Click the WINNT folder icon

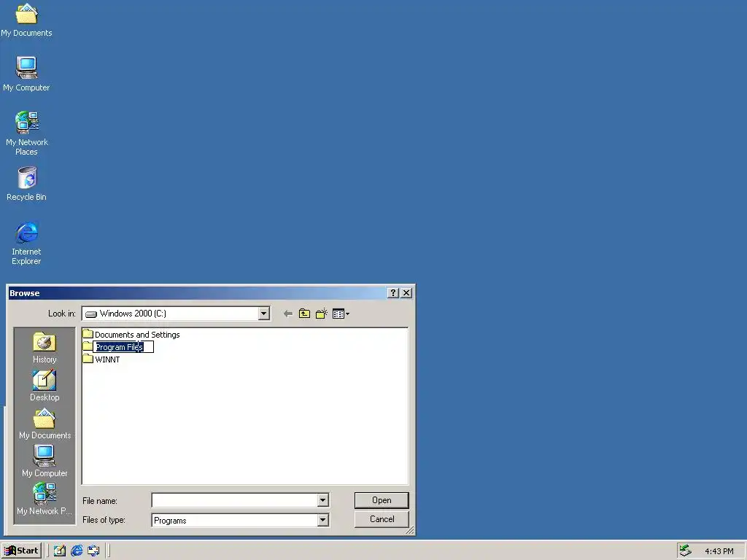click(x=88, y=359)
